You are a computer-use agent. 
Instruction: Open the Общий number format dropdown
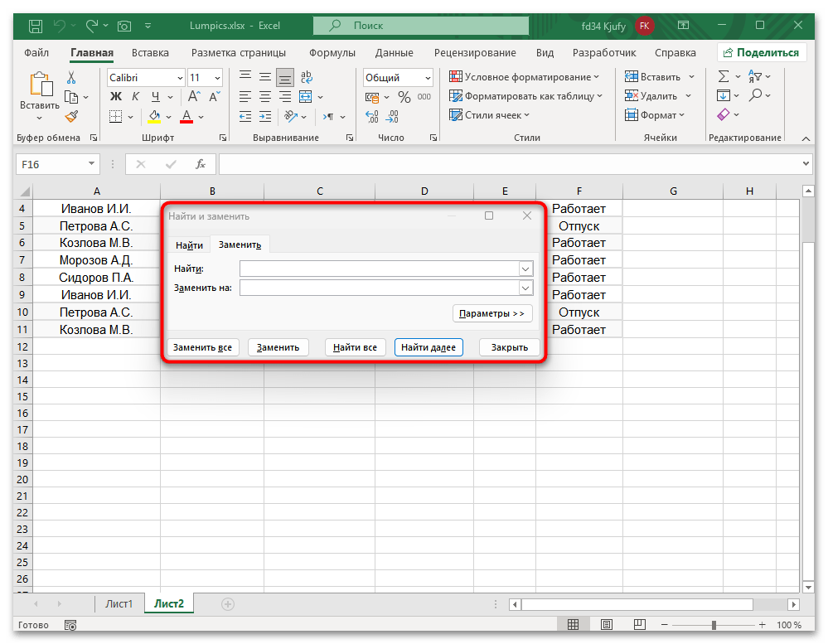click(x=397, y=76)
